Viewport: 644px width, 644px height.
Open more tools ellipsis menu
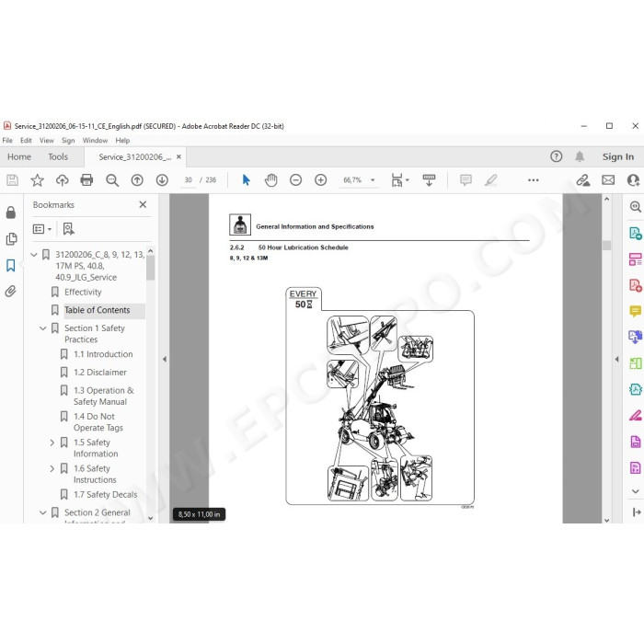pos(533,180)
